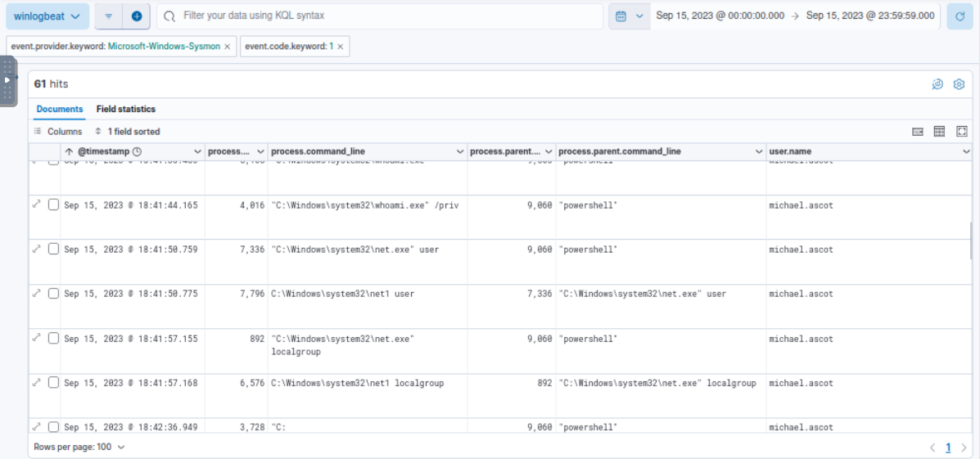Image resolution: width=980 pixels, height=459 pixels.
Task: Select the Documents tab
Action: pos(60,109)
